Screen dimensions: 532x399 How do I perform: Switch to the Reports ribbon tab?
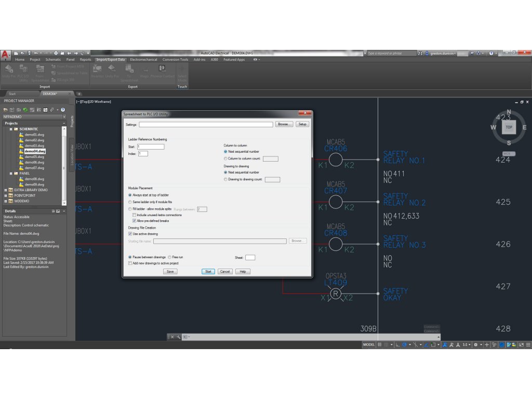(x=86, y=60)
